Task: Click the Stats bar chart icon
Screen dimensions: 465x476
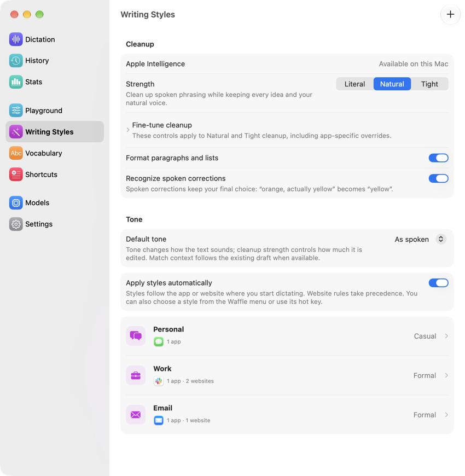Action: click(16, 82)
